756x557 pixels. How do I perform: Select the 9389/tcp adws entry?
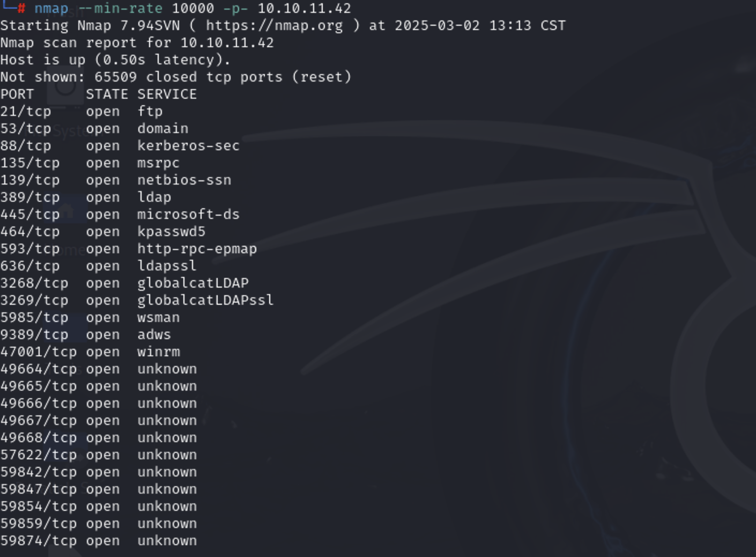tap(86, 335)
